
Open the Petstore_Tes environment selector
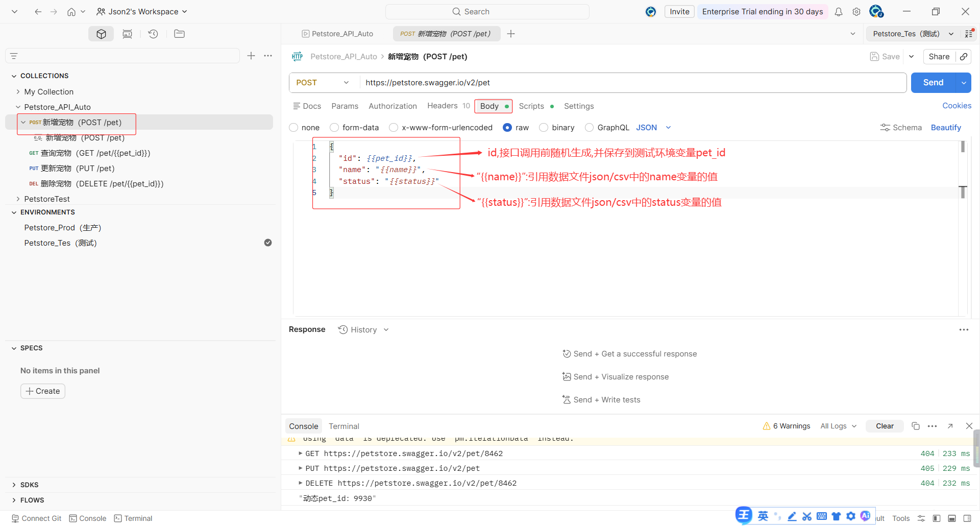pyautogui.click(x=913, y=34)
